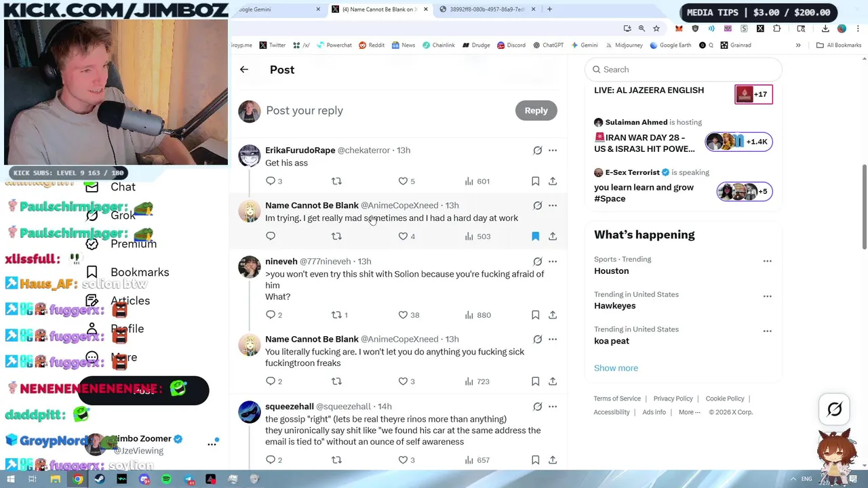Select Bookmarks in the X sidebar

(x=129, y=272)
